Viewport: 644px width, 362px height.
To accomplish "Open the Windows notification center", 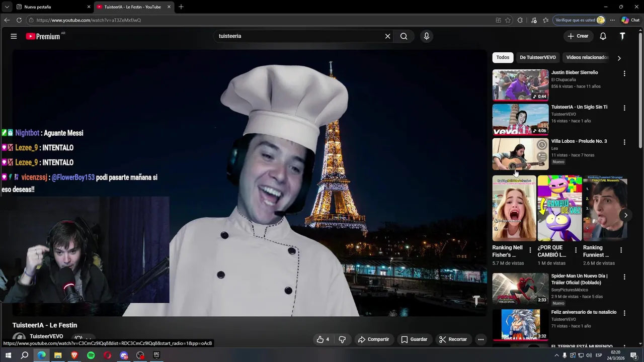I will pos(634,355).
